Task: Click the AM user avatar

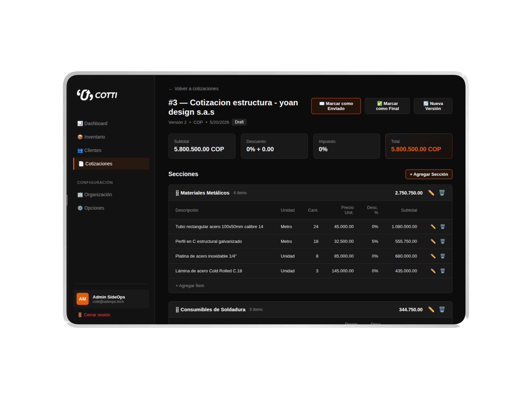Action: tap(83, 299)
